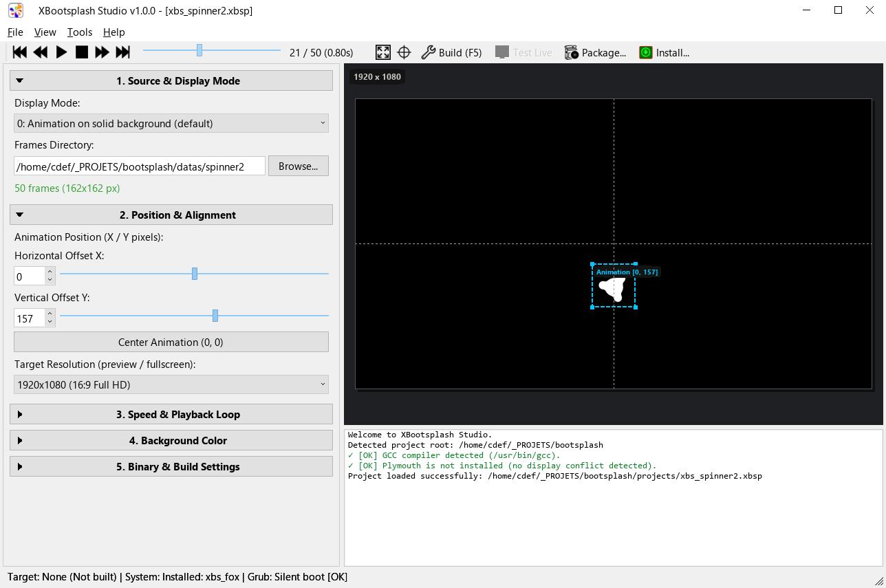Expand the Background Color section
This screenshot has width=886, height=588.
tap(171, 440)
